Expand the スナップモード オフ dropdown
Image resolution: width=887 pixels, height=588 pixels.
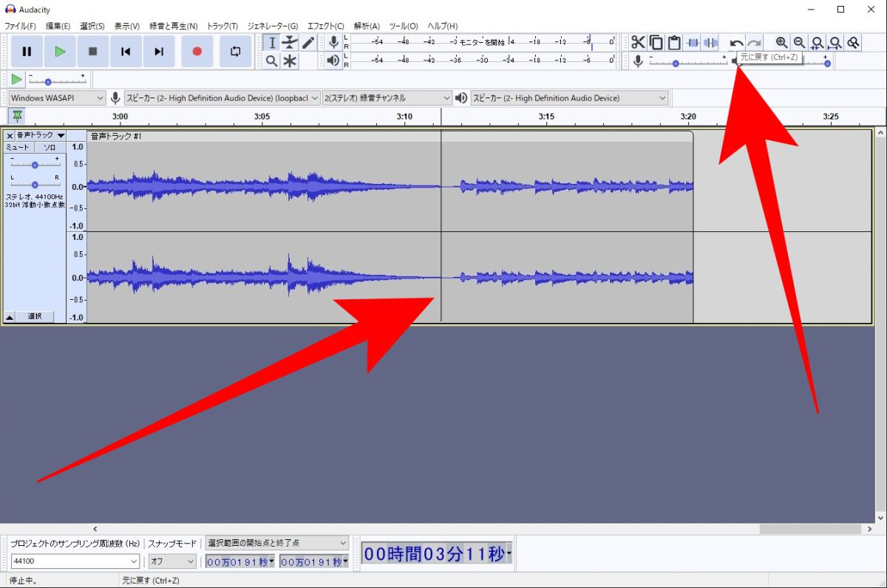pyautogui.click(x=172, y=561)
